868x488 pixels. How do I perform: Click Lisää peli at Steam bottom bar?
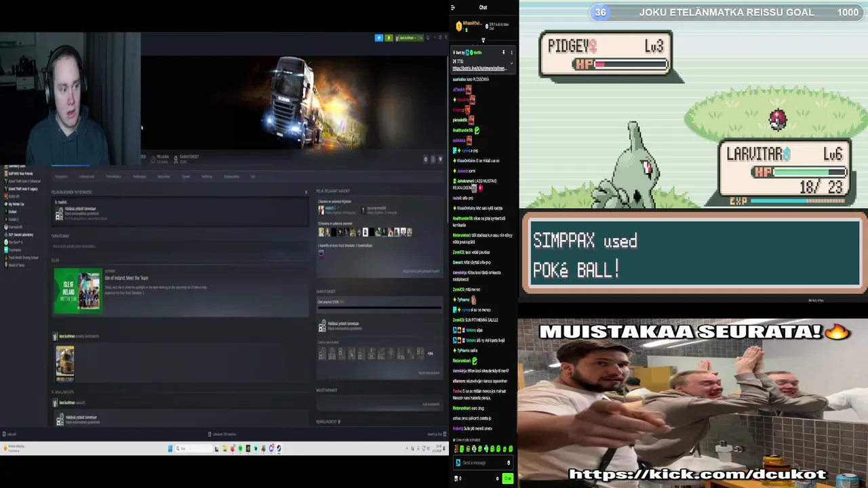pos(9,434)
